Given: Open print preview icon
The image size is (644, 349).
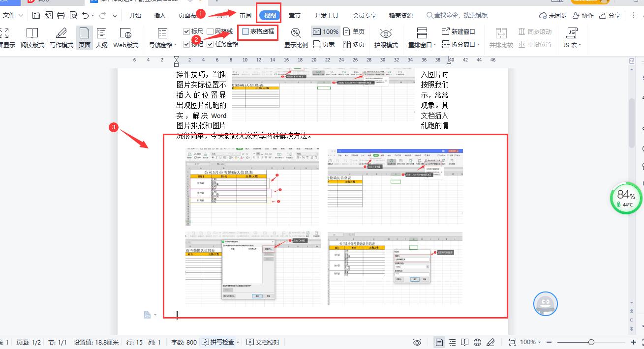Looking at the screenshot, I should coord(73,15).
